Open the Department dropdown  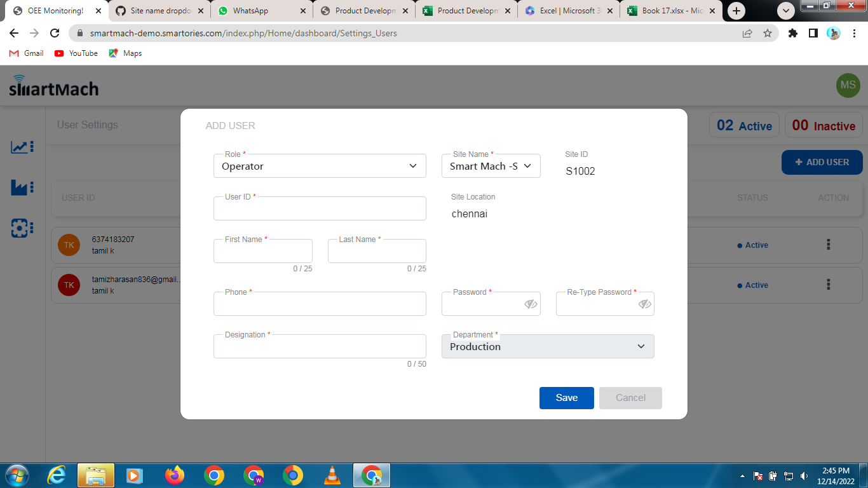click(x=547, y=346)
